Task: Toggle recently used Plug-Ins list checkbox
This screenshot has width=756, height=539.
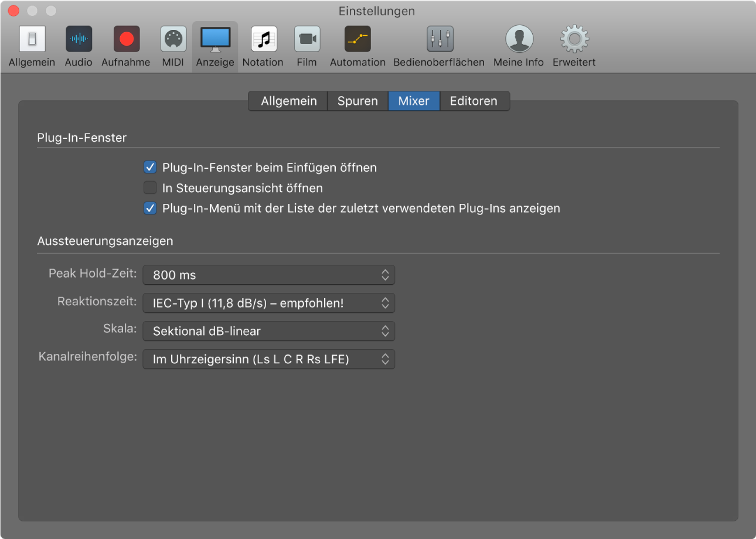Action: point(151,209)
